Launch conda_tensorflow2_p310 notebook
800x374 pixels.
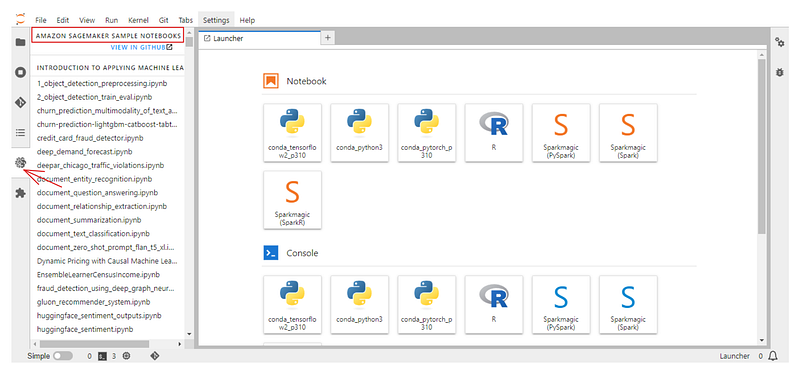[292, 133]
